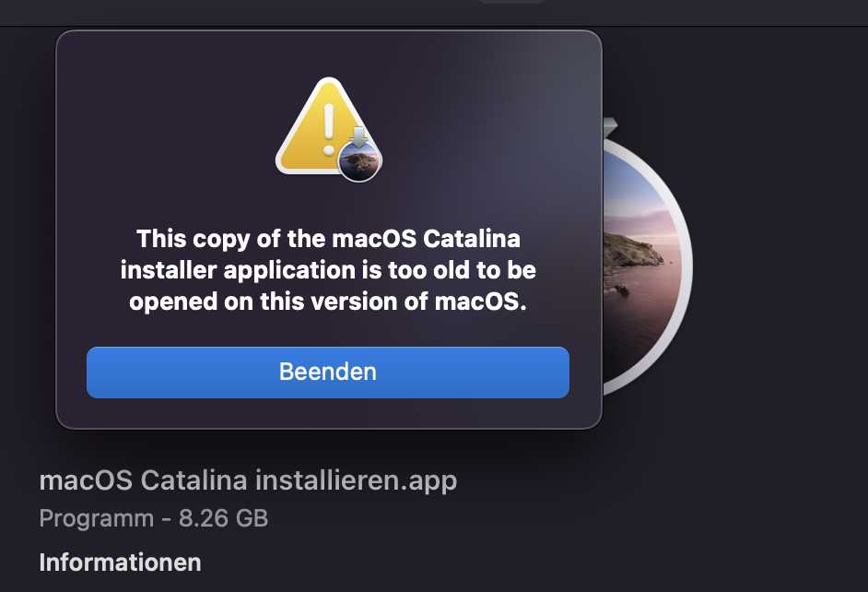Click the gray down arrow on the alert badge
Image resolution: width=868 pixels, height=592 pixels.
coord(360,138)
